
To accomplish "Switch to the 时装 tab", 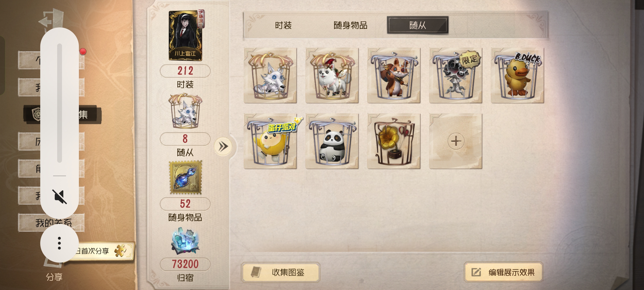I will tap(283, 25).
